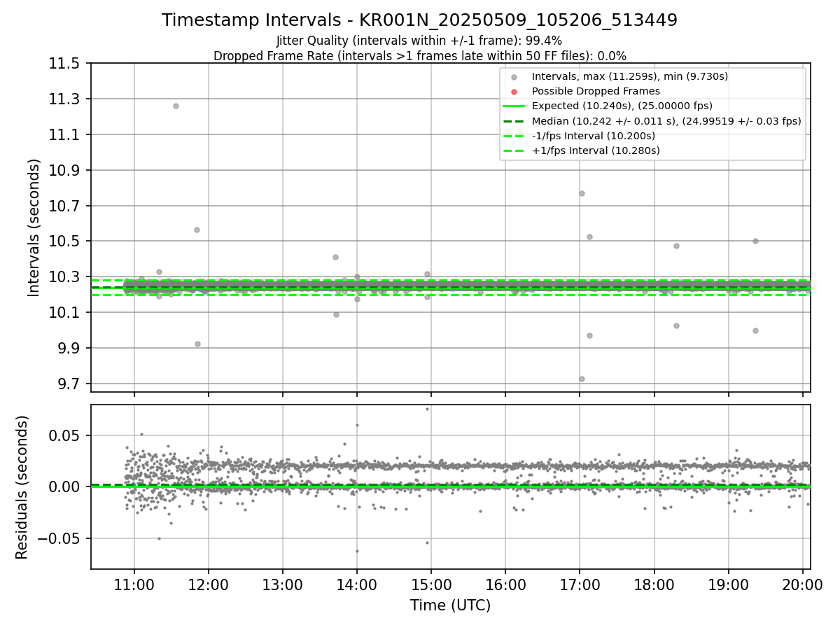Click the 'Jitter Quality' subtitle line
This screenshot has width=840, height=630.
419,41
